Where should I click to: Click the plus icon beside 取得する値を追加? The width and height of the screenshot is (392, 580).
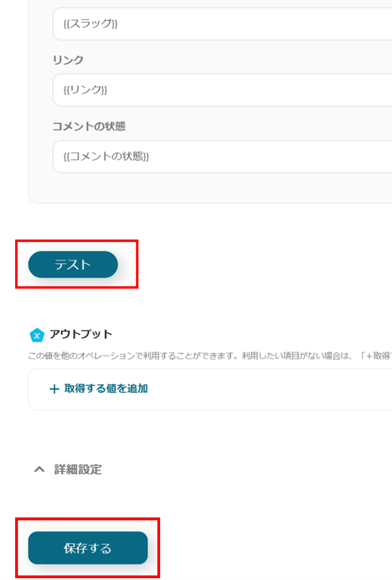point(54,389)
